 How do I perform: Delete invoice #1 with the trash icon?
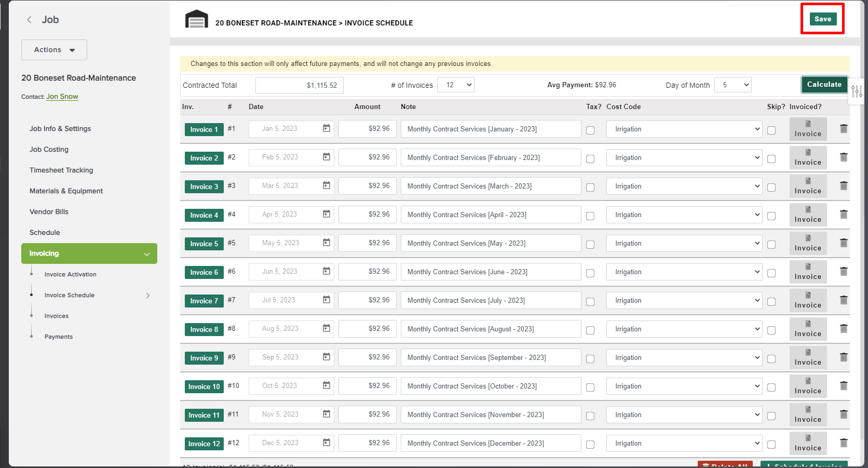844,128
